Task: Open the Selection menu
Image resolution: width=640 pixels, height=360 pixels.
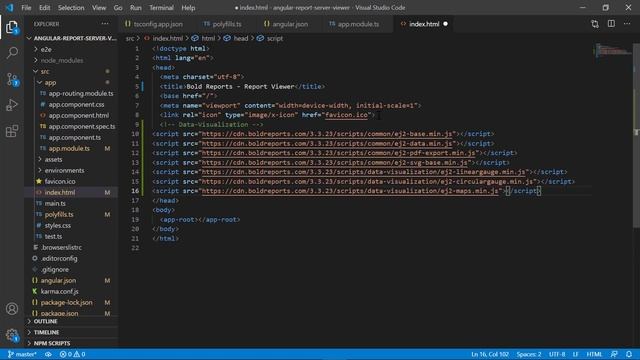Action: pyautogui.click(x=71, y=8)
